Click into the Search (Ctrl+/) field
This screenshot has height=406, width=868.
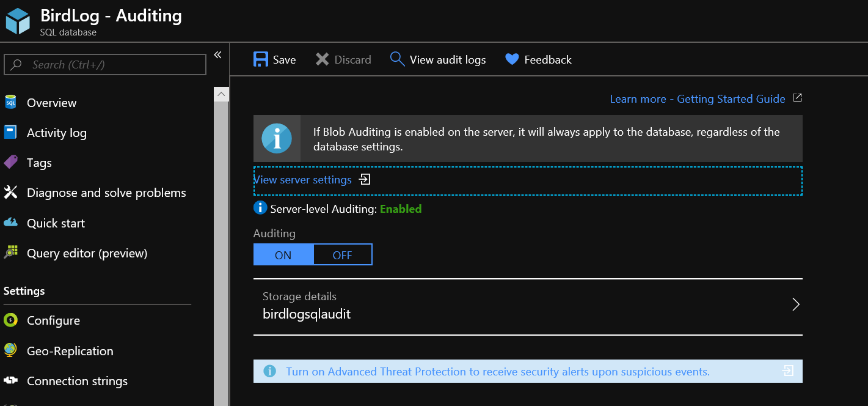coord(105,65)
